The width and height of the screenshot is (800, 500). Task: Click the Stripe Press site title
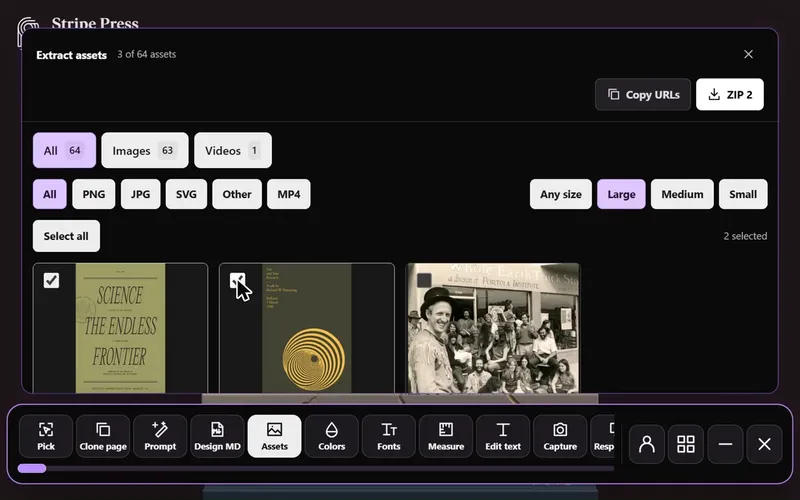[95, 22]
